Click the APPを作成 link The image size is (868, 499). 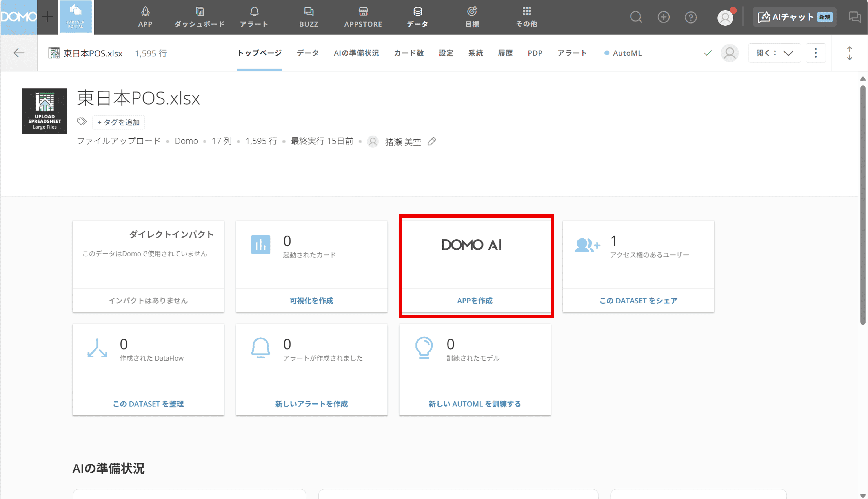pyautogui.click(x=475, y=301)
